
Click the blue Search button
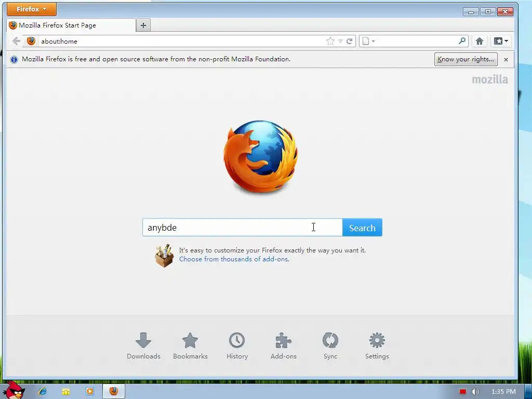pos(362,228)
